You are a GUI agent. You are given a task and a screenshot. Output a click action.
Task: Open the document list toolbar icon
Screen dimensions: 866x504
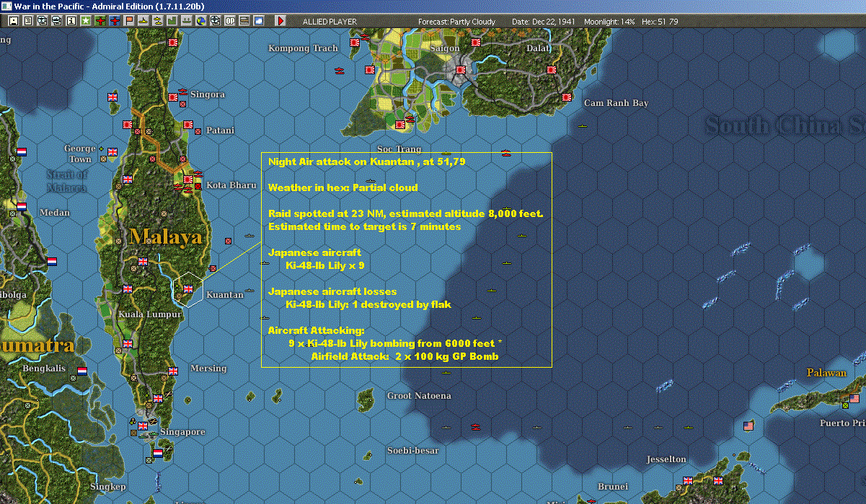[27, 21]
